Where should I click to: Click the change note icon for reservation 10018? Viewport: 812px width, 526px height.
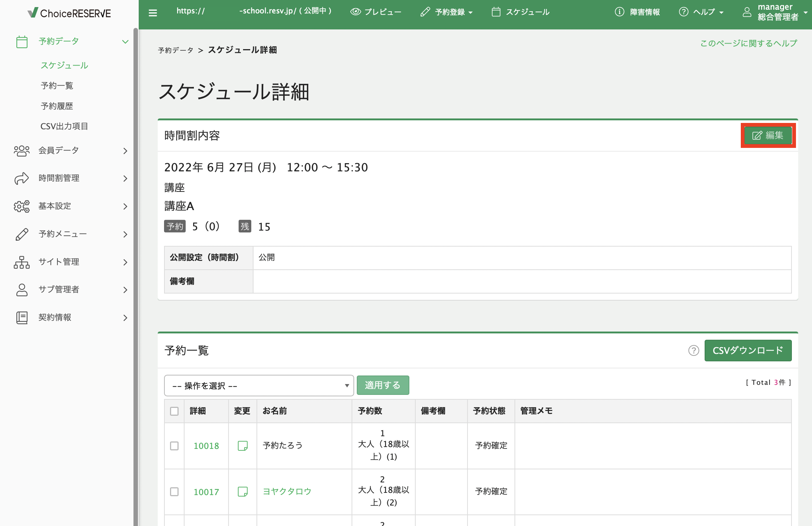point(243,446)
